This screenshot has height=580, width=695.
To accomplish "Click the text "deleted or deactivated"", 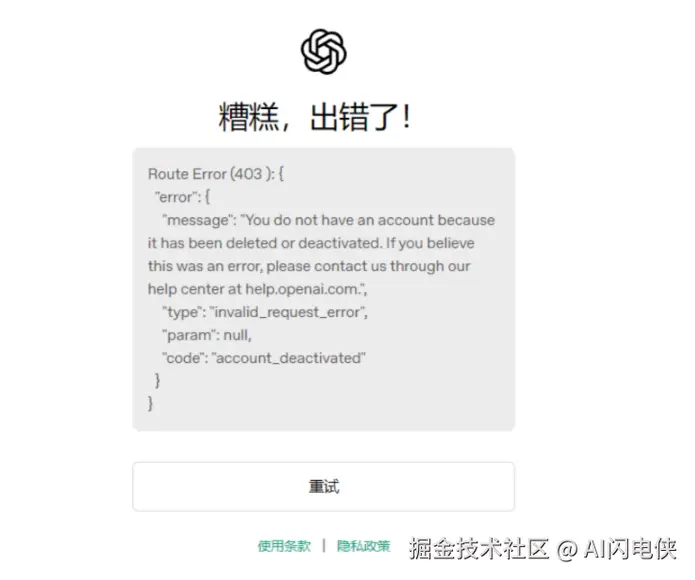I will click(304, 243).
